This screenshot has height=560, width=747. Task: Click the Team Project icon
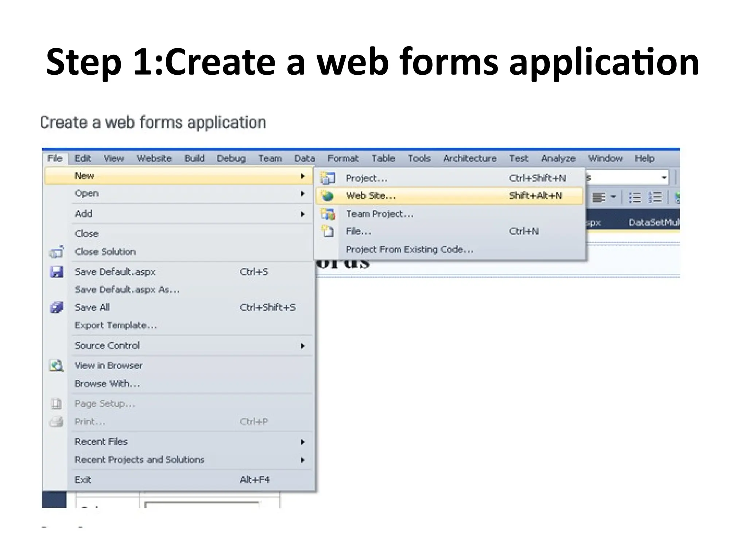click(x=327, y=214)
